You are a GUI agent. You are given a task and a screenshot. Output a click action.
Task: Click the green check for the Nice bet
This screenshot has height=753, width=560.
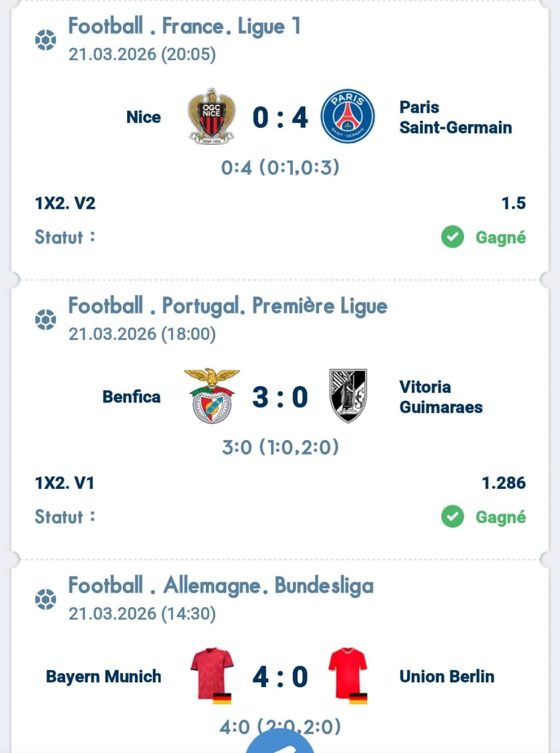(x=452, y=237)
